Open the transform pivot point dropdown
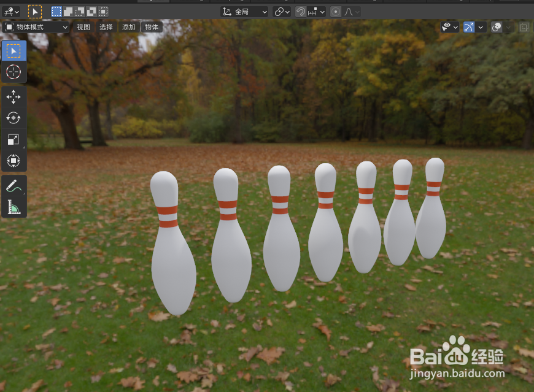 click(x=281, y=11)
